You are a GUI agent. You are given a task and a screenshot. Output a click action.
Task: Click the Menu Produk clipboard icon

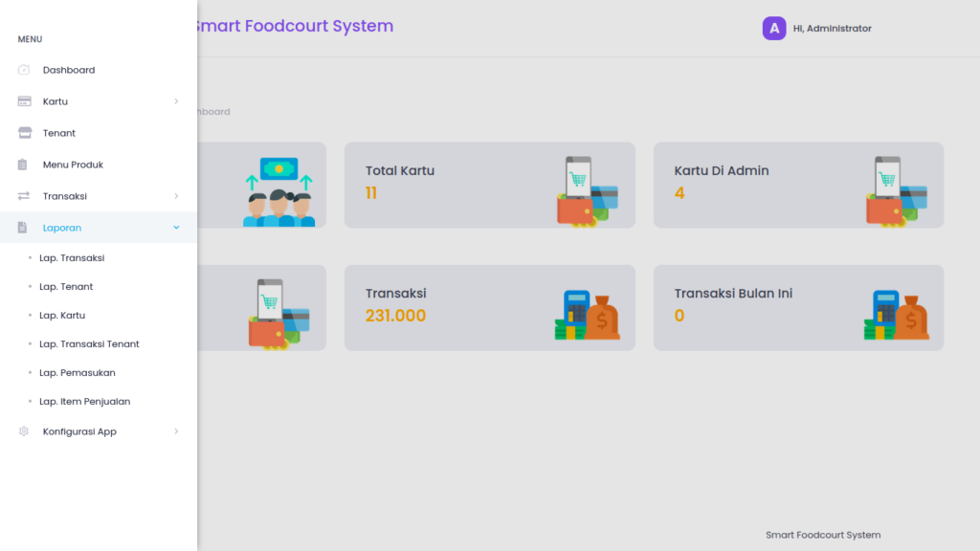23,165
